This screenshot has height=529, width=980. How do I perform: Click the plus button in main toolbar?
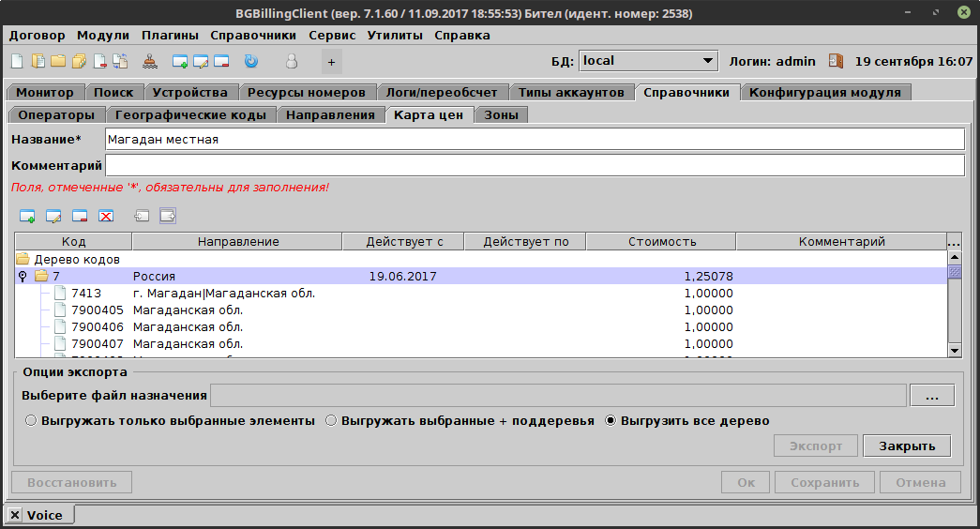(332, 62)
